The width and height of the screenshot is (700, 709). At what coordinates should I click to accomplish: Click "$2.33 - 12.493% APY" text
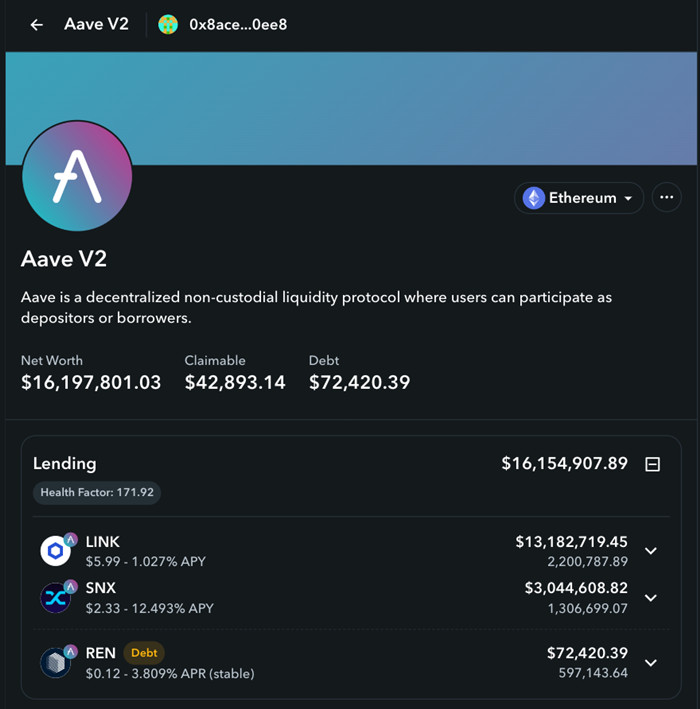click(x=150, y=609)
